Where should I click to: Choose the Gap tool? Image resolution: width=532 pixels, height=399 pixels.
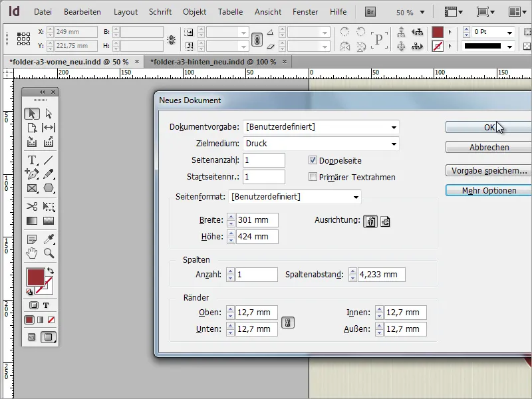pos(49,128)
